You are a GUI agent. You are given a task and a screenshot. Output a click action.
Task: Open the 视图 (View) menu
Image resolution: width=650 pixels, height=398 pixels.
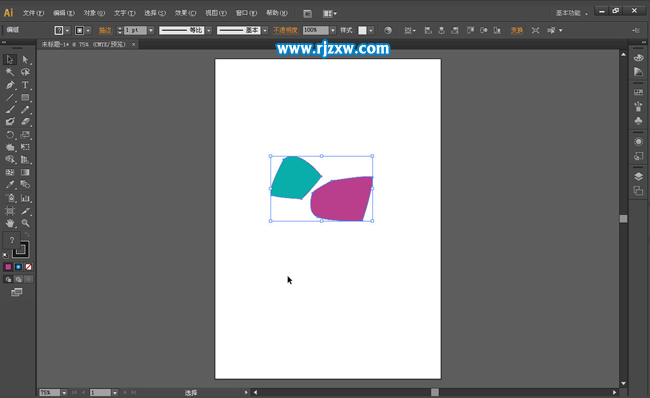(x=216, y=13)
